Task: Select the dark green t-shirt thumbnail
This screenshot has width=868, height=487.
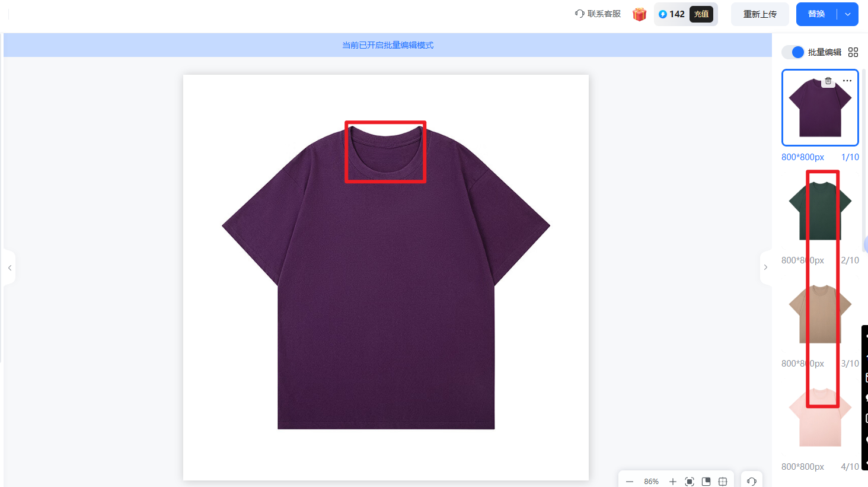Action: coord(820,211)
